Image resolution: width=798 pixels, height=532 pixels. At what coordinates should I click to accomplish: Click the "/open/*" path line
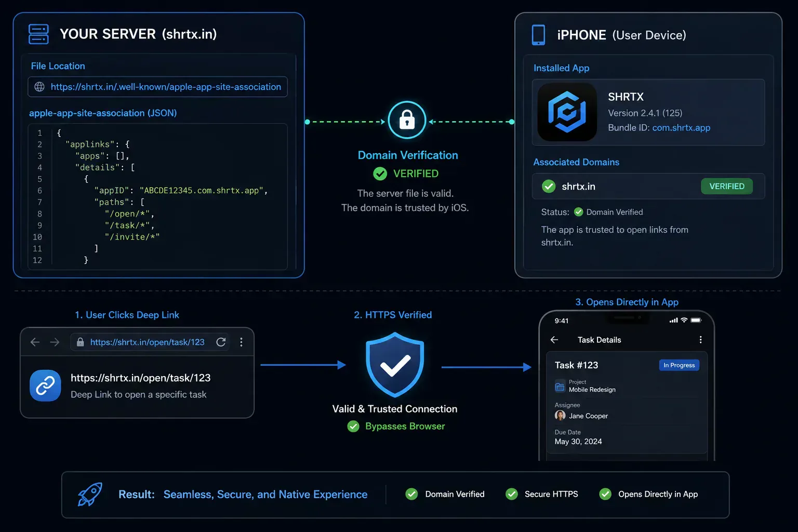[x=129, y=214]
